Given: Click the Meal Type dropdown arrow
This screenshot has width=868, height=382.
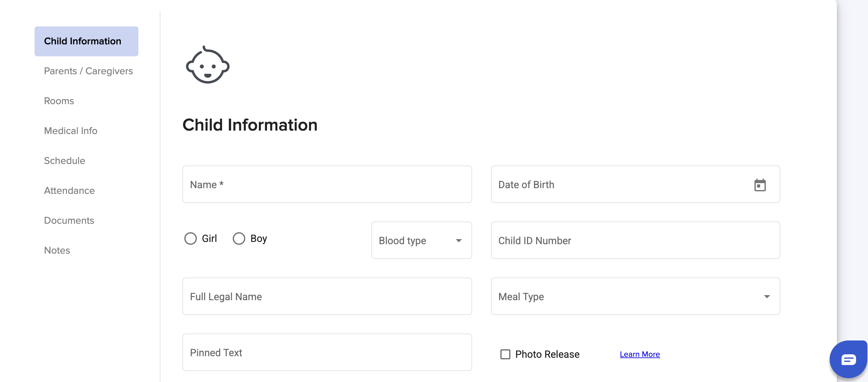Looking at the screenshot, I should [x=767, y=297].
